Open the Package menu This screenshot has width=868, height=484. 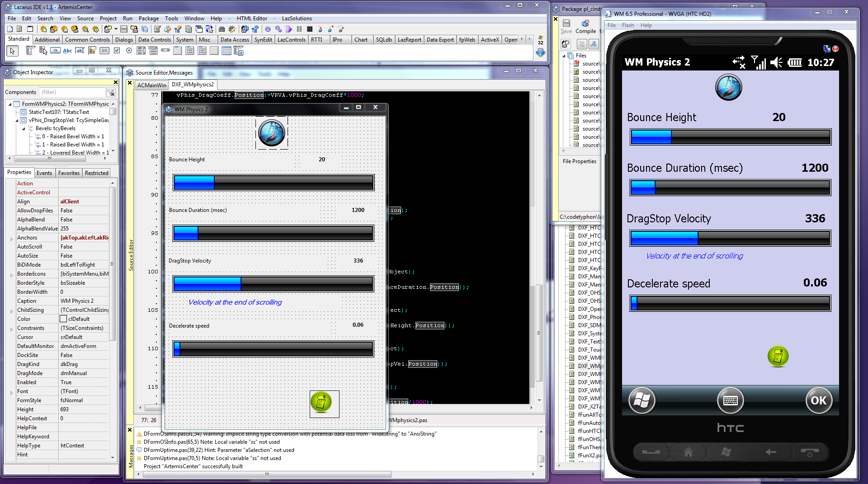pos(148,19)
